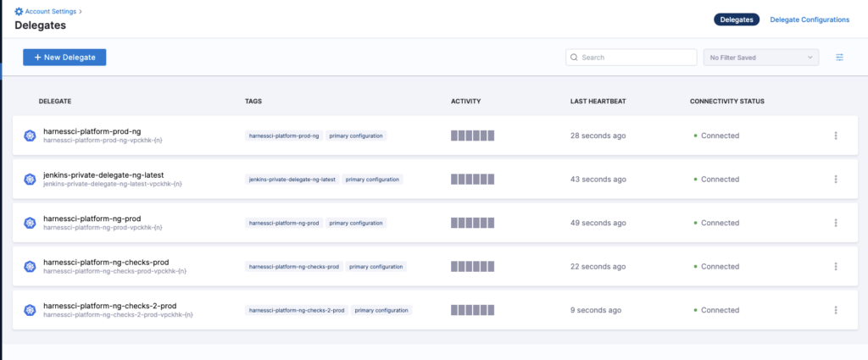
Task: Switch to the Delegates tab
Action: point(737,19)
